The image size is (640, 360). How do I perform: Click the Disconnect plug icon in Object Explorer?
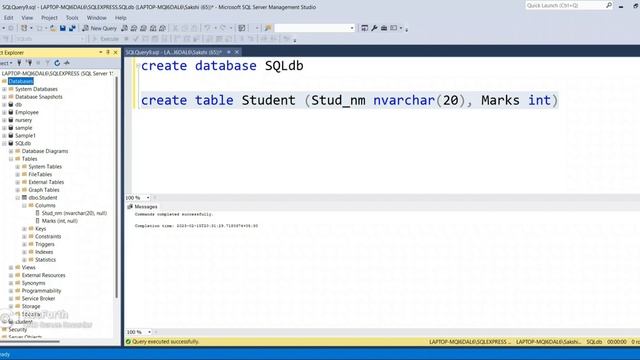pos(29,63)
